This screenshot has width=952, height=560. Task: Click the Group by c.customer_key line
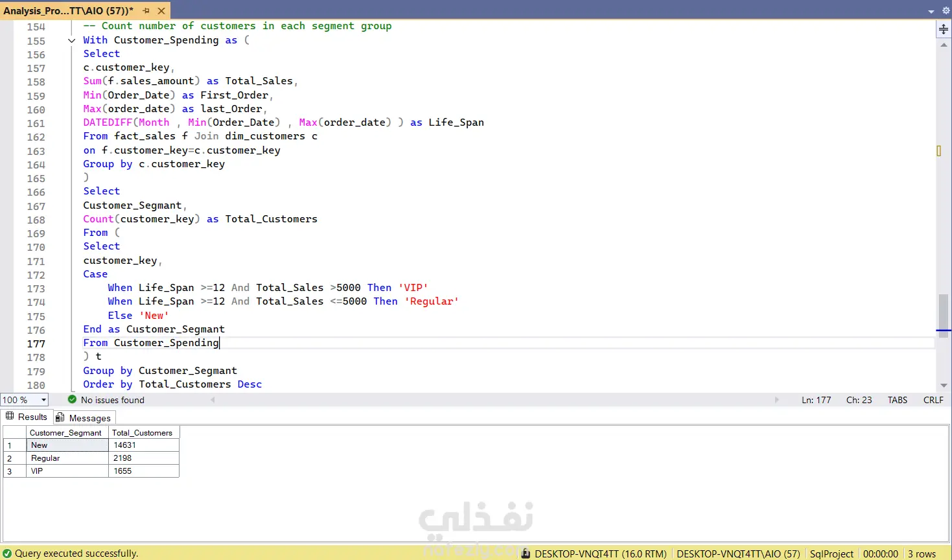[154, 164]
